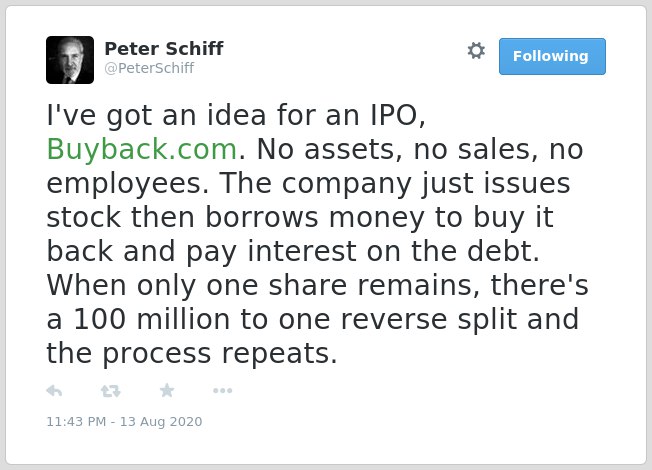This screenshot has width=652, height=470.
Task: Unfollow via the Following toggle button
Action: (x=552, y=57)
